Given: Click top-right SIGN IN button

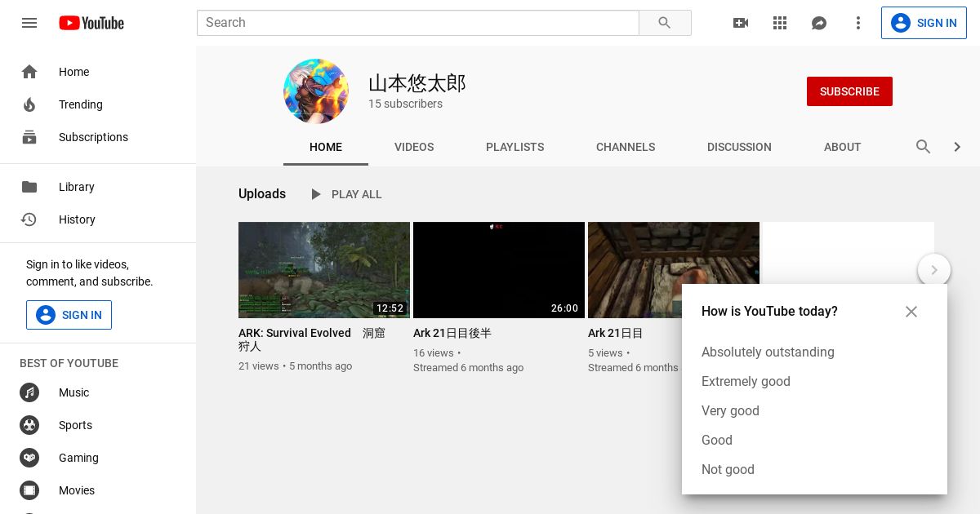Looking at the screenshot, I should [x=924, y=23].
